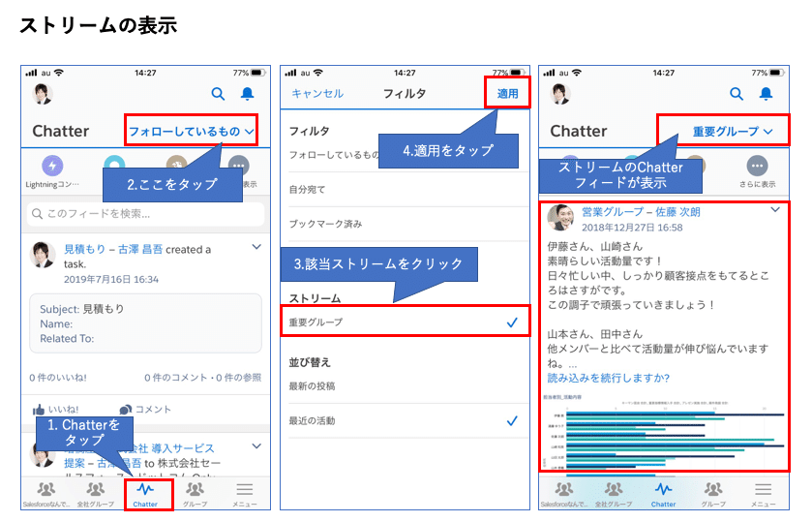Expand the chevron on the 営業グループ post
The image size is (812, 522).
[774, 209]
